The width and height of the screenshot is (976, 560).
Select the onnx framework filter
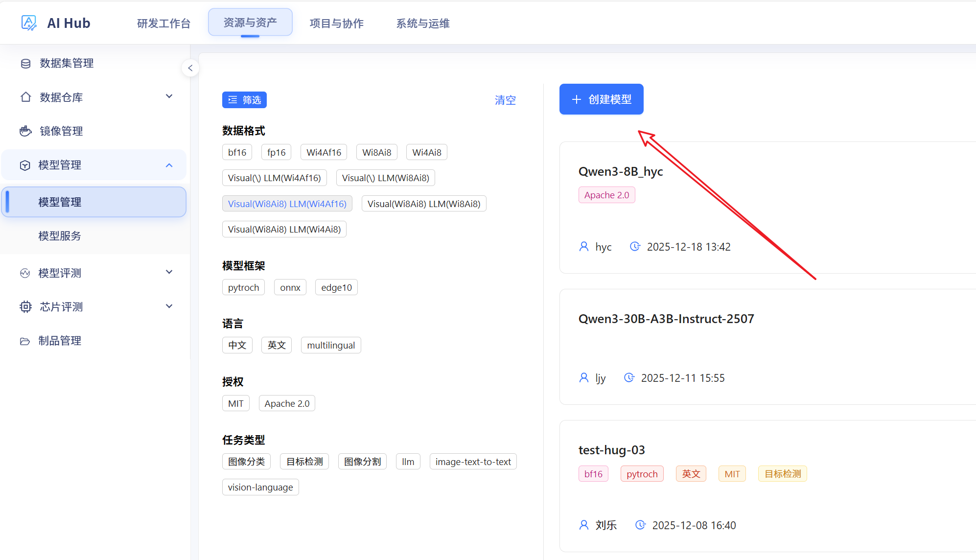click(290, 287)
